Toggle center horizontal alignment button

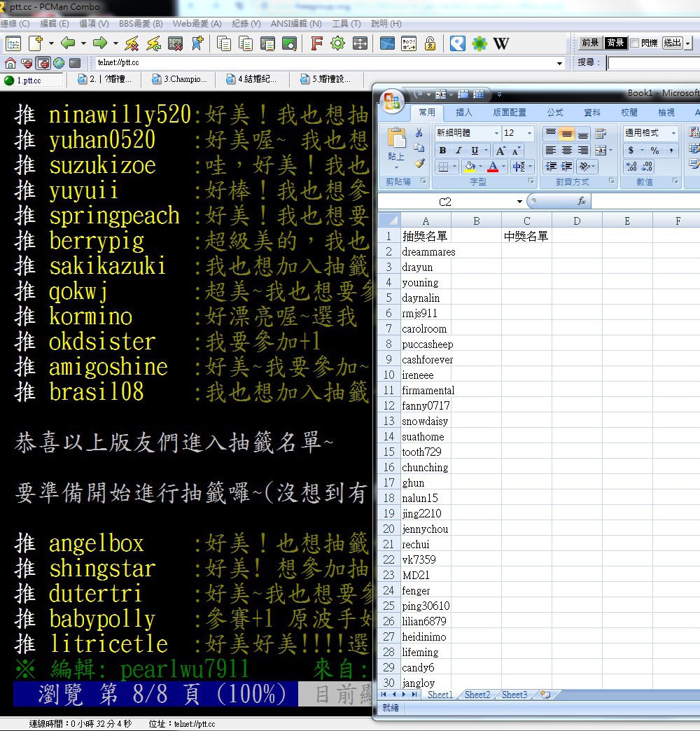point(567,151)
